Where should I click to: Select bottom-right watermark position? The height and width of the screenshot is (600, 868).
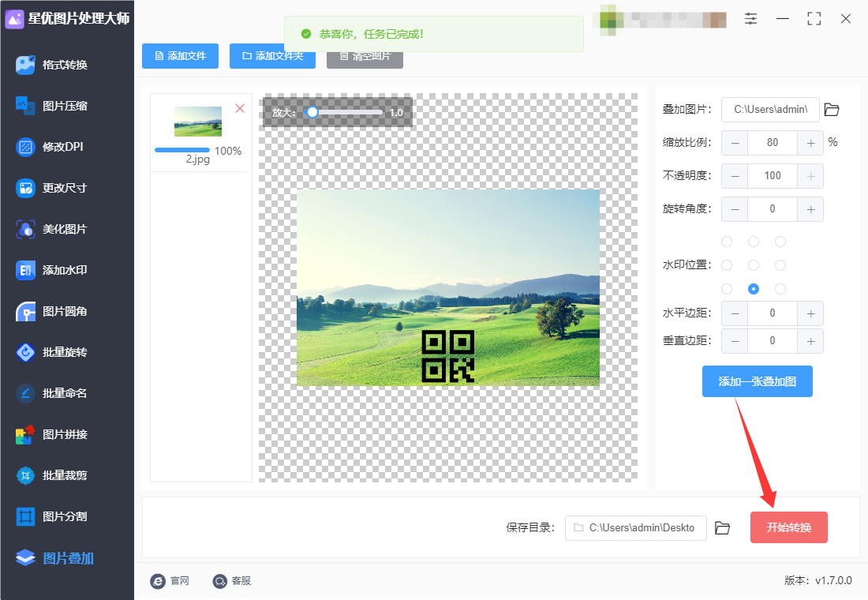(780, 289)
